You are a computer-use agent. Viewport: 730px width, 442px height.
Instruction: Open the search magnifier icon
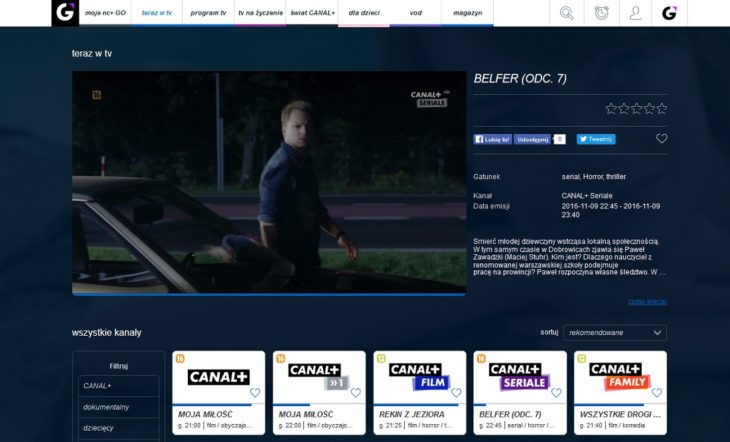tap(566, 13)
